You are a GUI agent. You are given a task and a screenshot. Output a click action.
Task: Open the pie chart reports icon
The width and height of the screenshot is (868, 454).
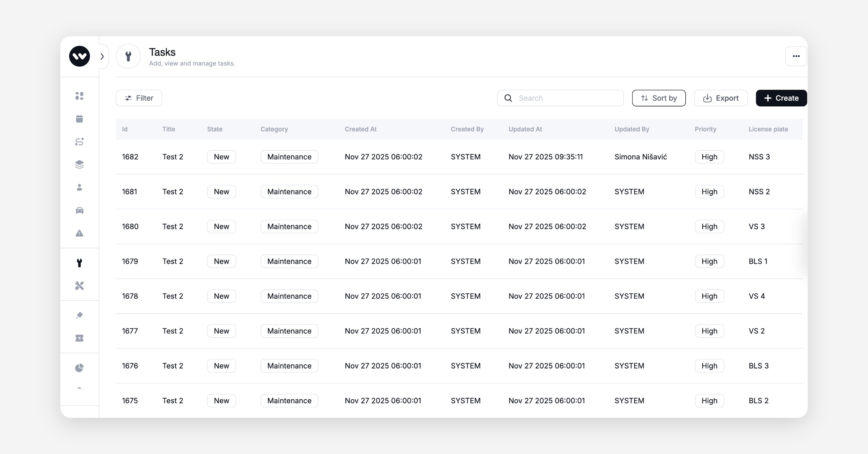pos(79,368)
